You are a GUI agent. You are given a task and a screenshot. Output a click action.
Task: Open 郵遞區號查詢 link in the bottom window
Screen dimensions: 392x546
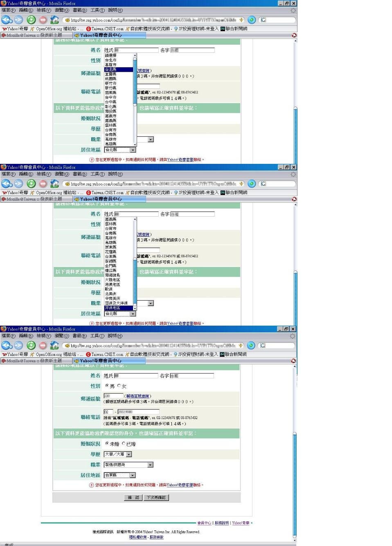[137, 396]
